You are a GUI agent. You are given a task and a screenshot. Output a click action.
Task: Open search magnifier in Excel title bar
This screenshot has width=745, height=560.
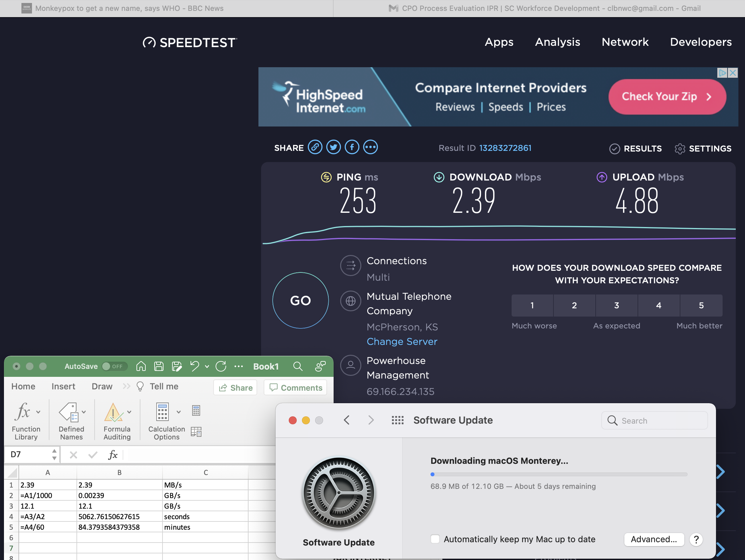pyautogui.click(x=298, y=366)
